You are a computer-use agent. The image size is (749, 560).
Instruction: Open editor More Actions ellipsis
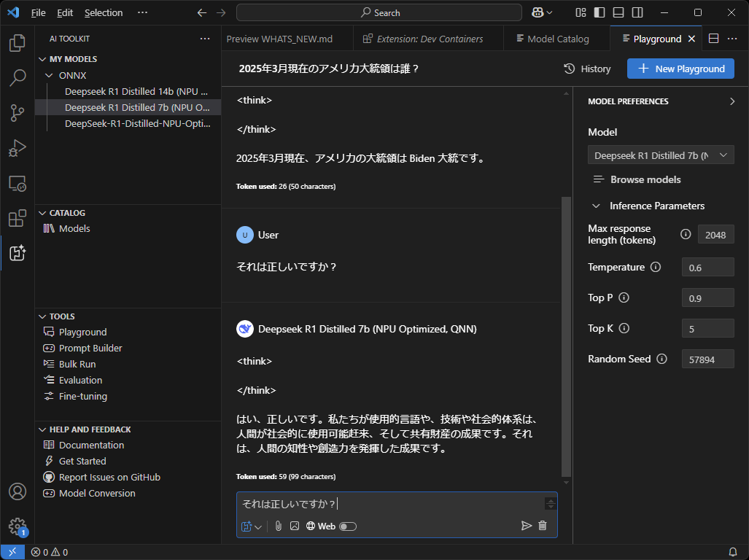coord(732,39)
